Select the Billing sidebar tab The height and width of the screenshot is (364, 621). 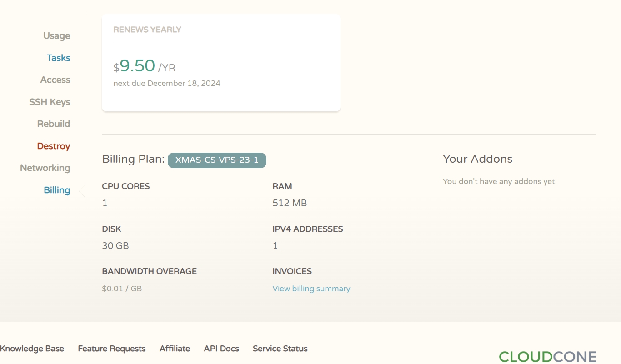[57, 190]
